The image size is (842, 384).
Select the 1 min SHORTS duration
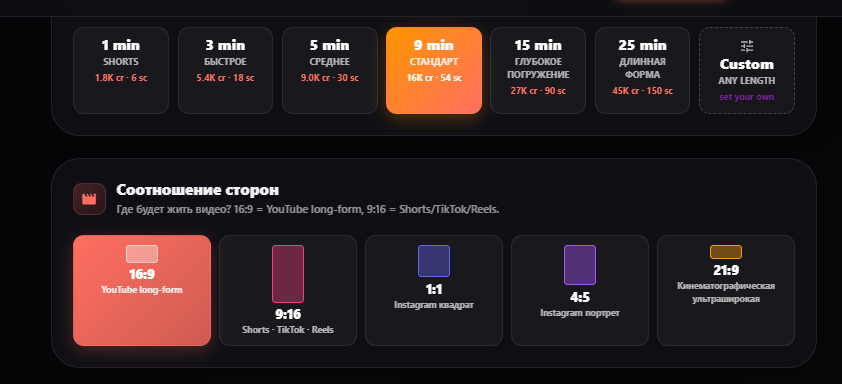coord(121,70)
